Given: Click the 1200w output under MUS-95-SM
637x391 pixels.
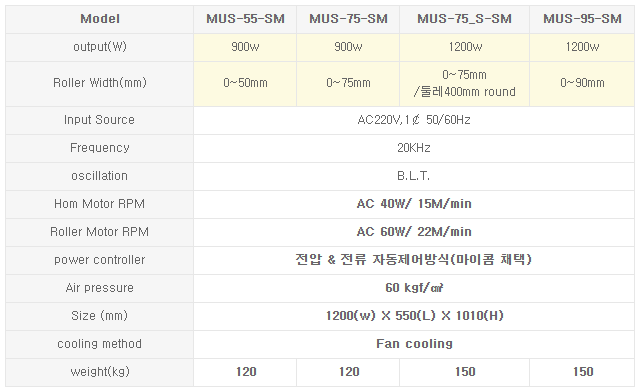Looking at the screenshot, I should [582, 47].
